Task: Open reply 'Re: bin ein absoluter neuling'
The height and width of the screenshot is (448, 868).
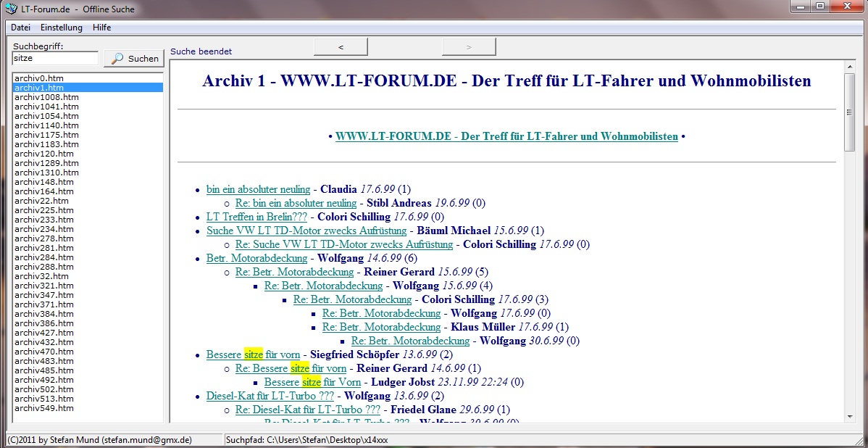Action: 296,203
